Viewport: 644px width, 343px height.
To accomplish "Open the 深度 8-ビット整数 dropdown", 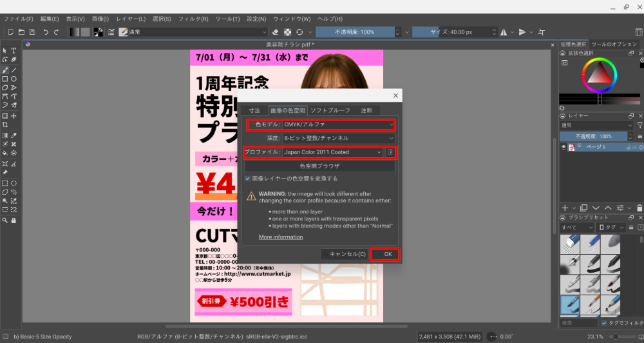I will [x=339, y=138].
